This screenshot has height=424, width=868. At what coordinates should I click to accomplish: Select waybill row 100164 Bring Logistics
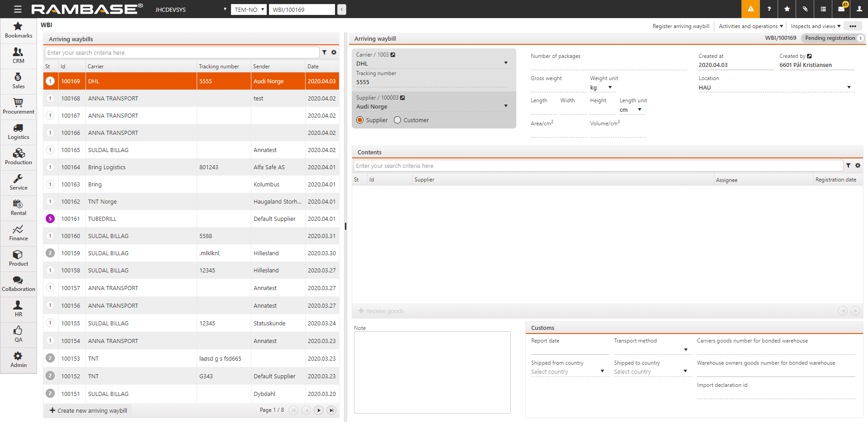tap(191, 167)
